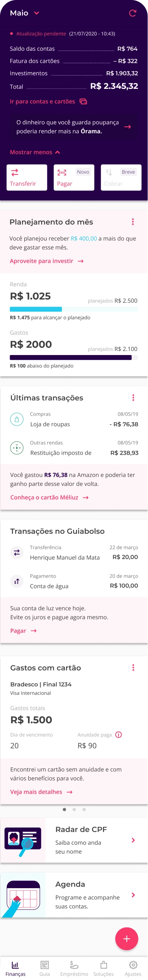Open Planejamento do mês options menu
This screenshot has height=980, width=148.
(x=133, y=222)
